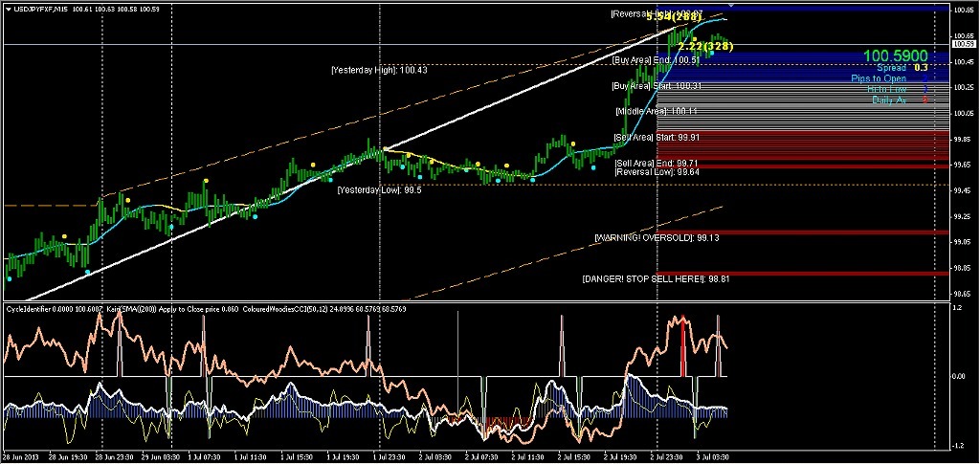Image resolution: width=980 pixels, height=464 pixels.
Task: Click the [DANGER! STOP SELL HERE!]: 98.81 label
Action: [656, 279]
